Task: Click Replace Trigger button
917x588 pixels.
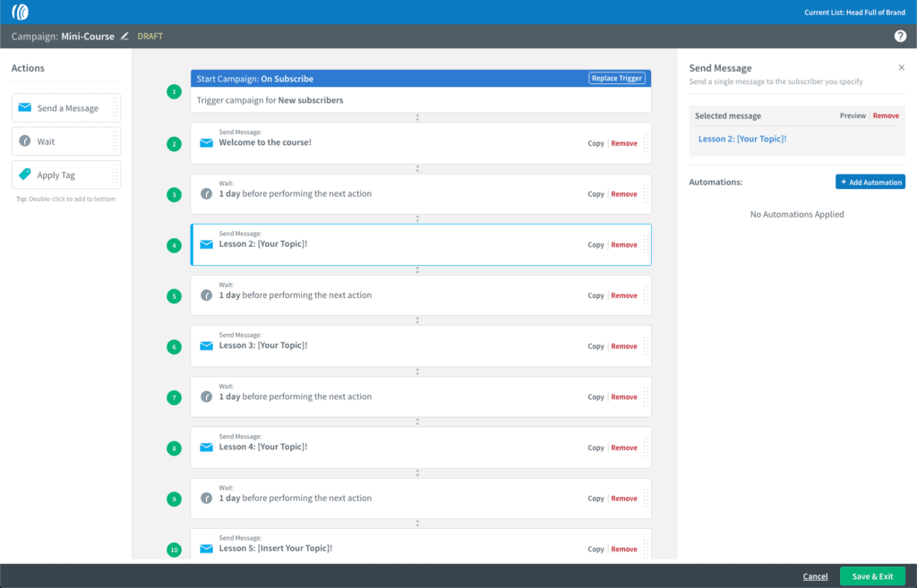Action: coord(617,79)
